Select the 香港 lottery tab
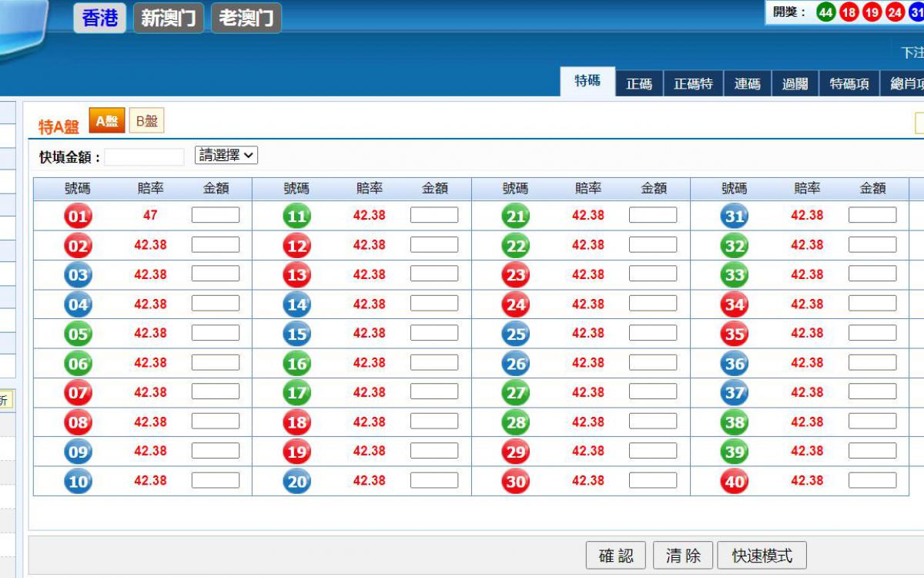 point(100,18)
